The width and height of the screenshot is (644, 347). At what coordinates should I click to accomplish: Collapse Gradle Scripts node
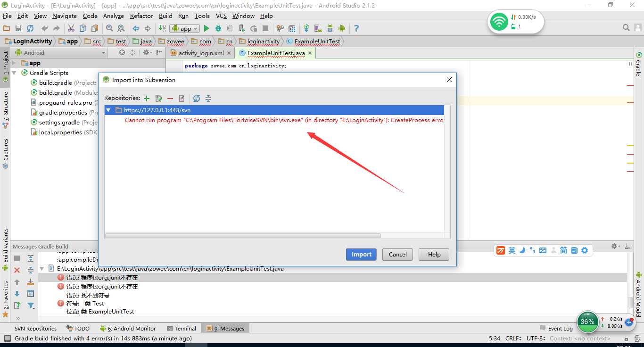pos(14,73)
